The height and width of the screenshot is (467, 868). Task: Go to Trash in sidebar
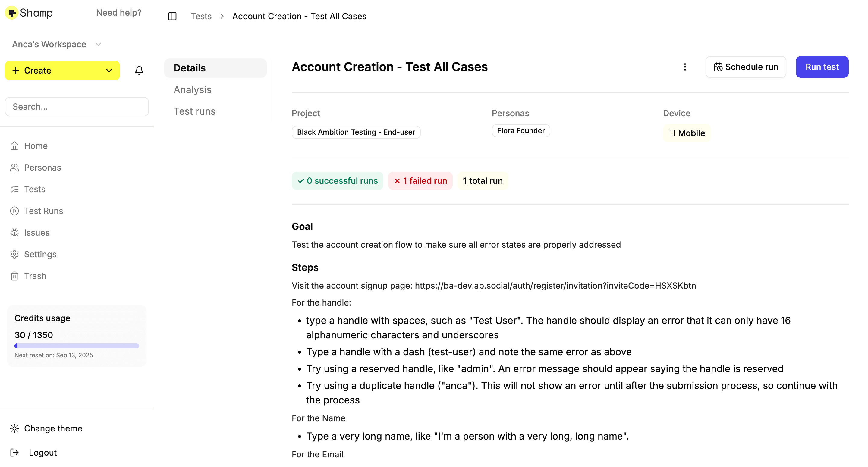click(x=35, y=276)
